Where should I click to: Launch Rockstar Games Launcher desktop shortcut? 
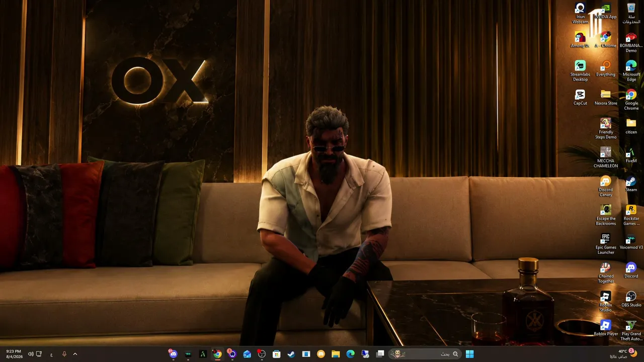coord(631,215)
